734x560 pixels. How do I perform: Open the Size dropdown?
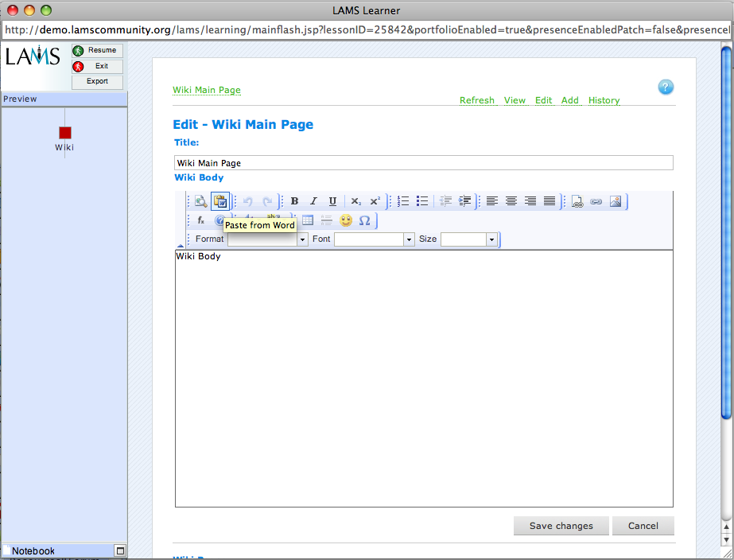click(x=468, y=239)
